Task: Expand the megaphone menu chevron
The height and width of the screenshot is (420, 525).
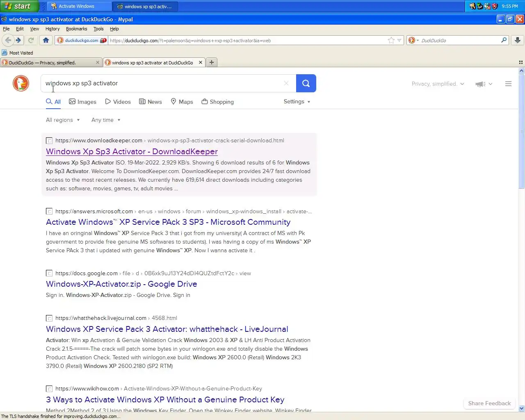Action: point(491,84)
